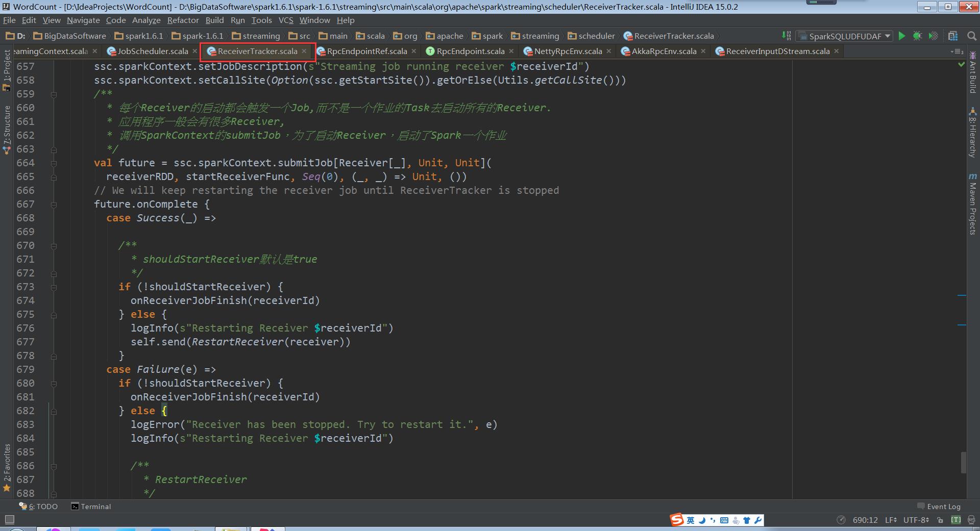Image resolution: width=980 pixels, height=531 pixels.
Task: Click the Sogou input method S icon
Action: pos(677,520)
